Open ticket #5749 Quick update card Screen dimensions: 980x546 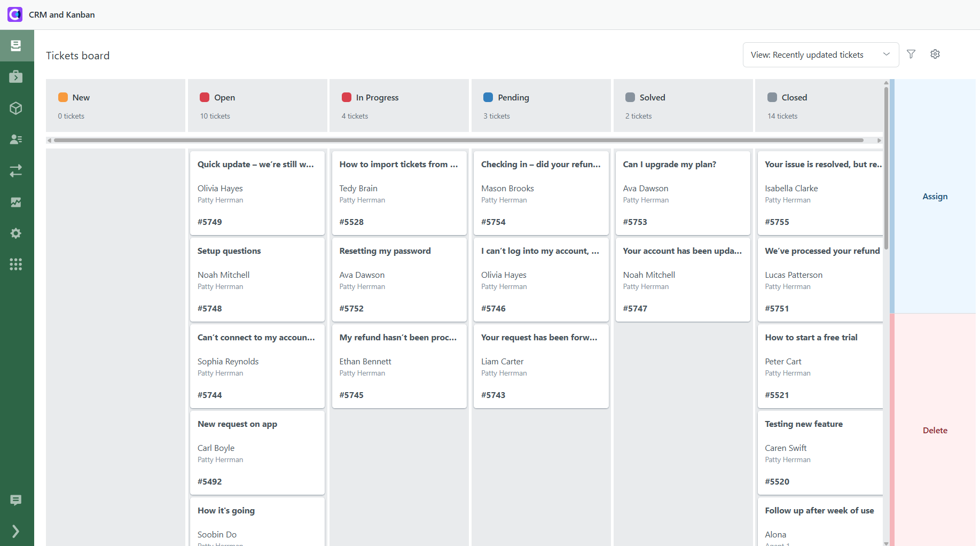[257, 193]
